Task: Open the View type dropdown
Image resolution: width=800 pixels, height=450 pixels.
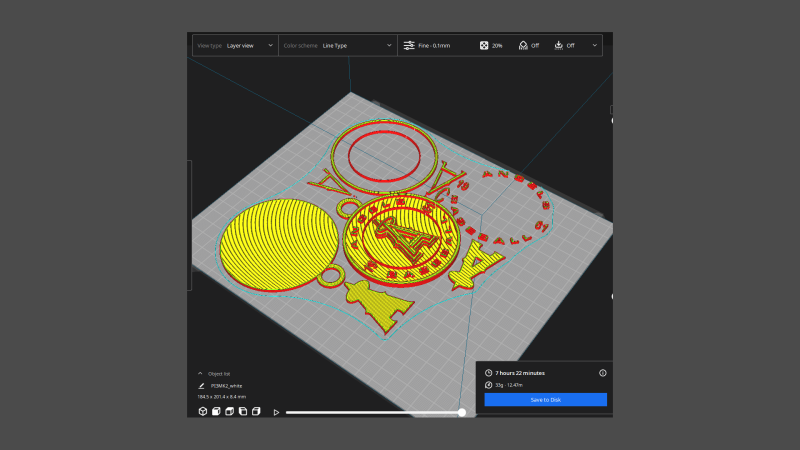Action: pos(235,45)
